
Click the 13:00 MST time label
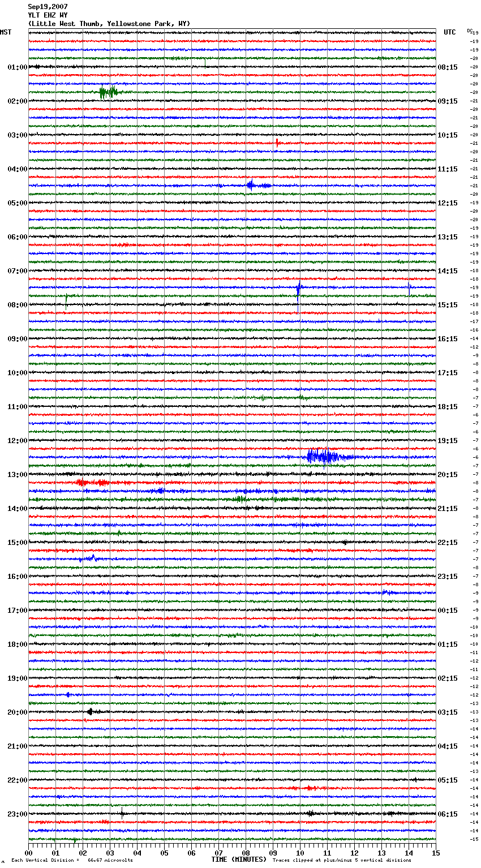coord(18,475)
